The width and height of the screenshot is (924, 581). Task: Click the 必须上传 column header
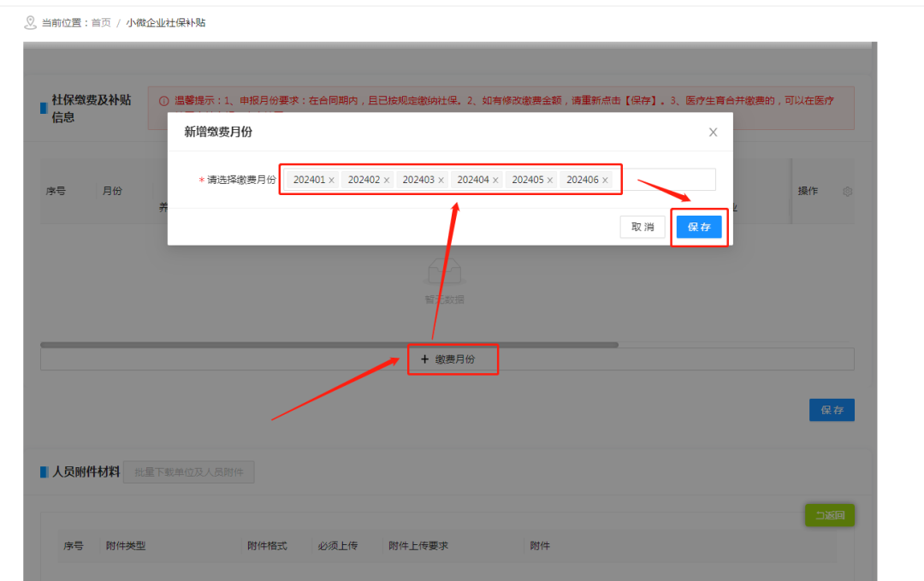[x=338, y=546]
